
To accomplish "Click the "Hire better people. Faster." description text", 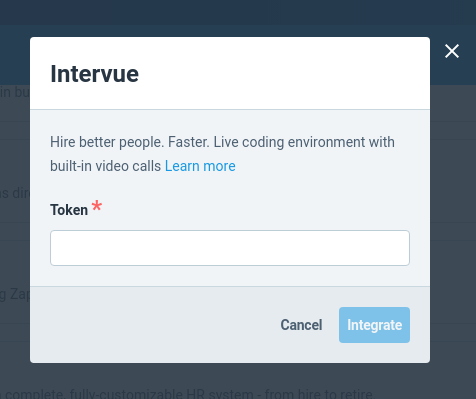I will click(130, 142).
